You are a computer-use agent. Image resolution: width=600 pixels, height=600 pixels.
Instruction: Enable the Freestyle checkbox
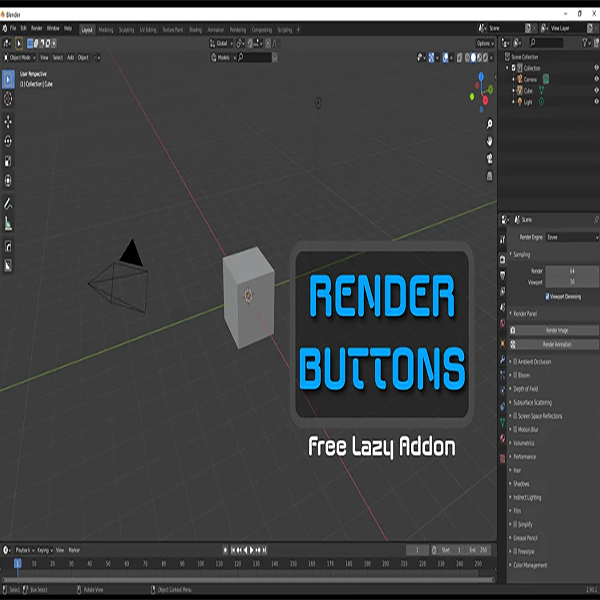tap(515, 551)
